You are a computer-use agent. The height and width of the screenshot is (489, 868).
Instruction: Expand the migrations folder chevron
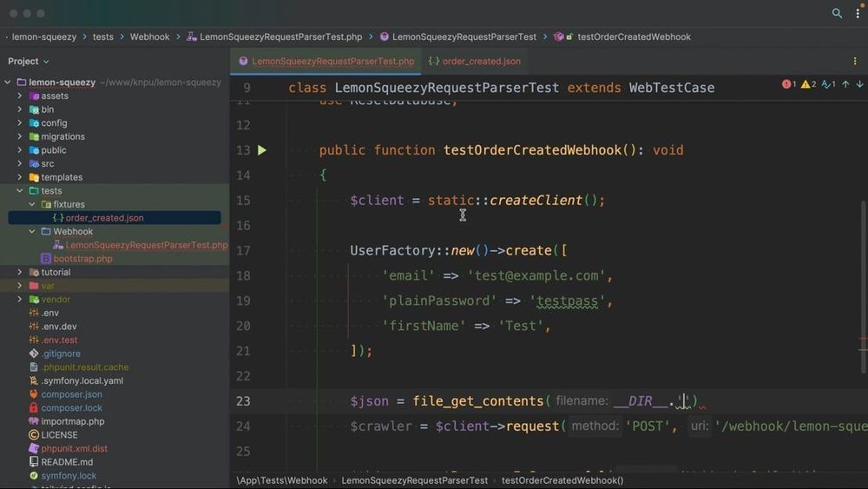coord(20,136)
